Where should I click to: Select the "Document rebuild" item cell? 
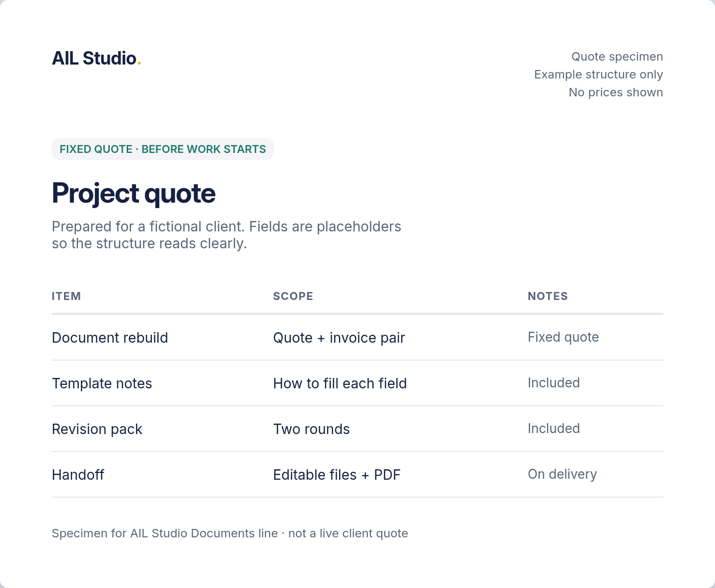[110, 338]
